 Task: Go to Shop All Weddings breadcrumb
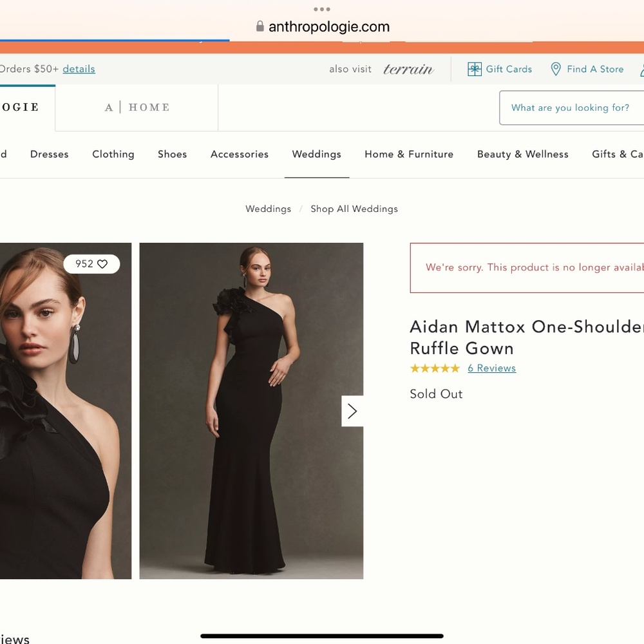coord(354,209)
